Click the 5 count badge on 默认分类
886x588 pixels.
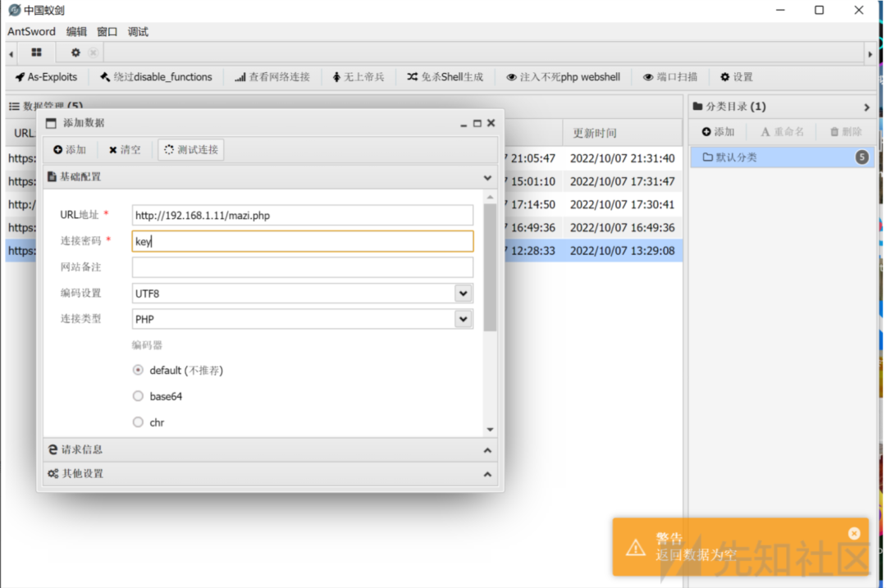point(861,157)
